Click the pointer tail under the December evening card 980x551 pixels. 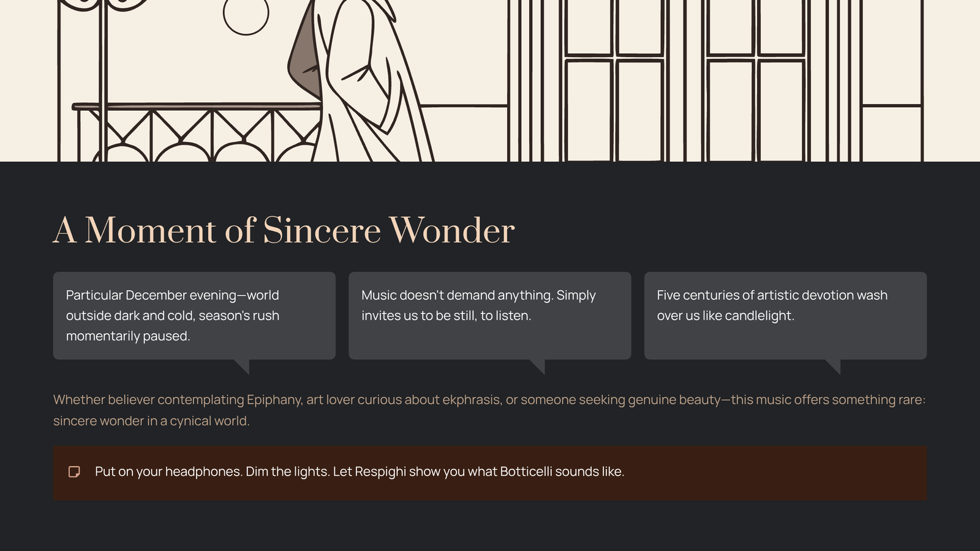tap(243, 366)
